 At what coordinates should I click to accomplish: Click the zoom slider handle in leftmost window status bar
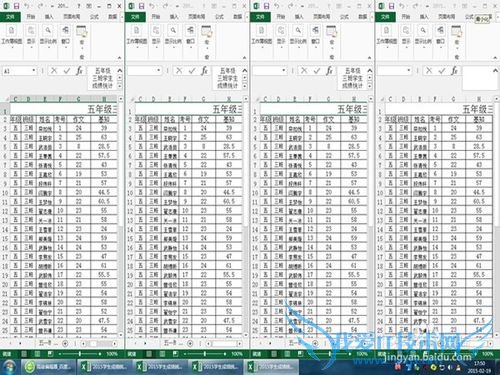click(80, 354)
